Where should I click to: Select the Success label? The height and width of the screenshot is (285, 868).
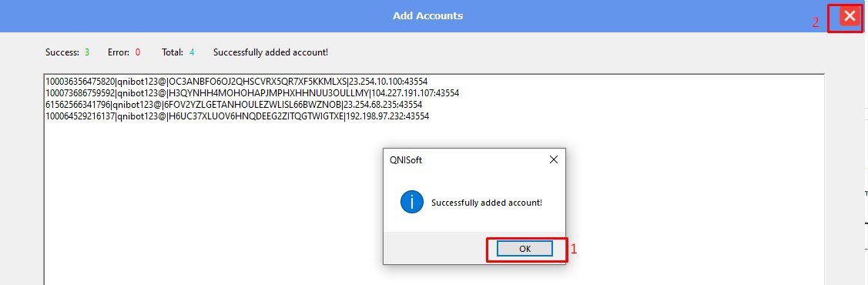62,52
